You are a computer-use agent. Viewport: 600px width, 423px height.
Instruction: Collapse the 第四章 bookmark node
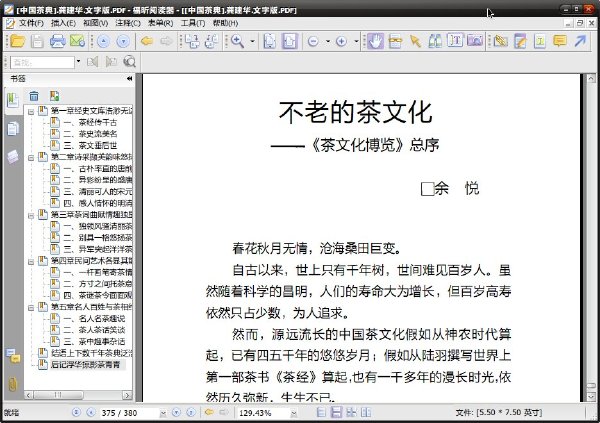click(31, 262)
